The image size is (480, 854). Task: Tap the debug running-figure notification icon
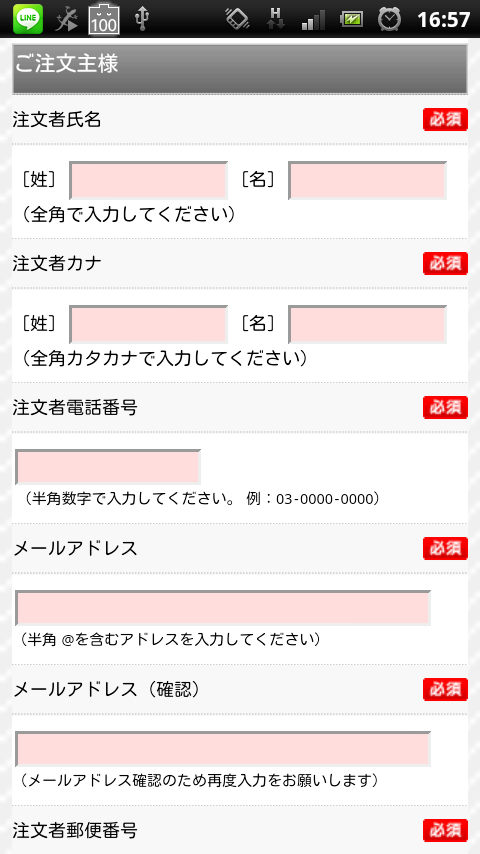pyautogui.click(x=66, y=19)
